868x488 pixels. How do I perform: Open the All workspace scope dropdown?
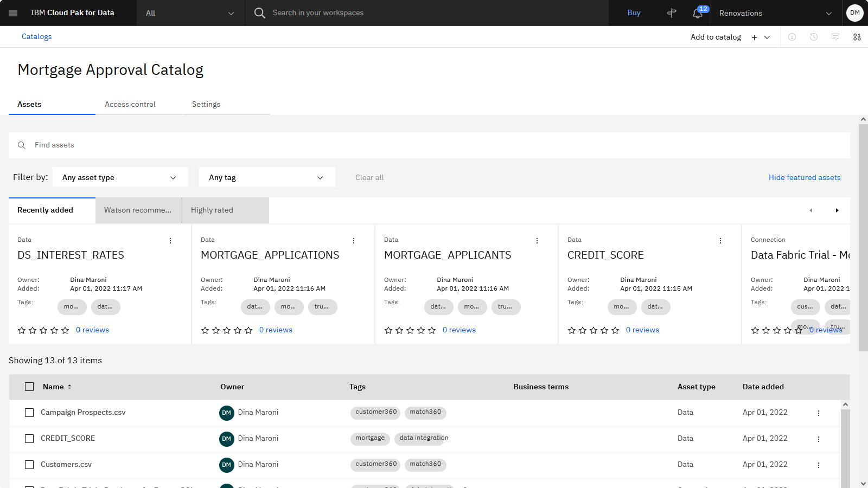pos(190,13)
